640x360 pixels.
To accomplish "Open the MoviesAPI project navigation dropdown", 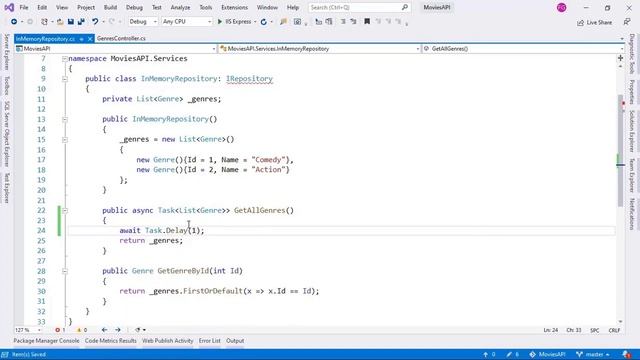I will [x=116, y=49].
